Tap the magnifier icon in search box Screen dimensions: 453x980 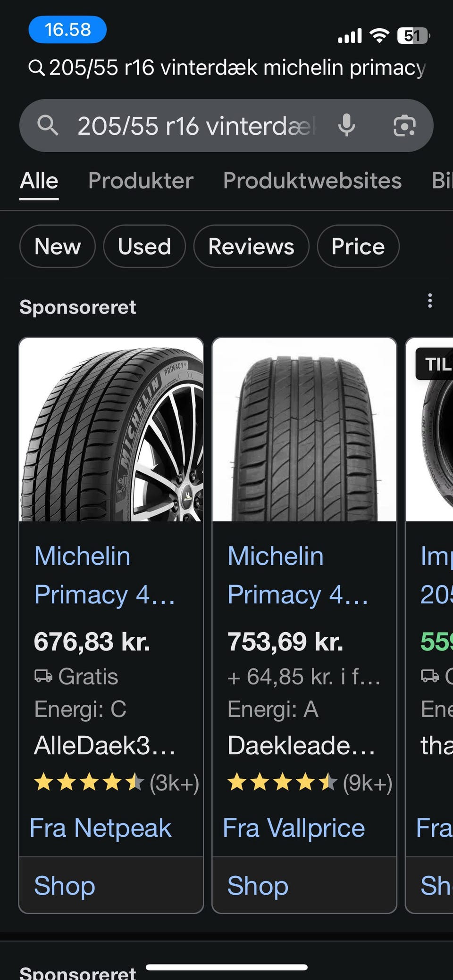48,126
